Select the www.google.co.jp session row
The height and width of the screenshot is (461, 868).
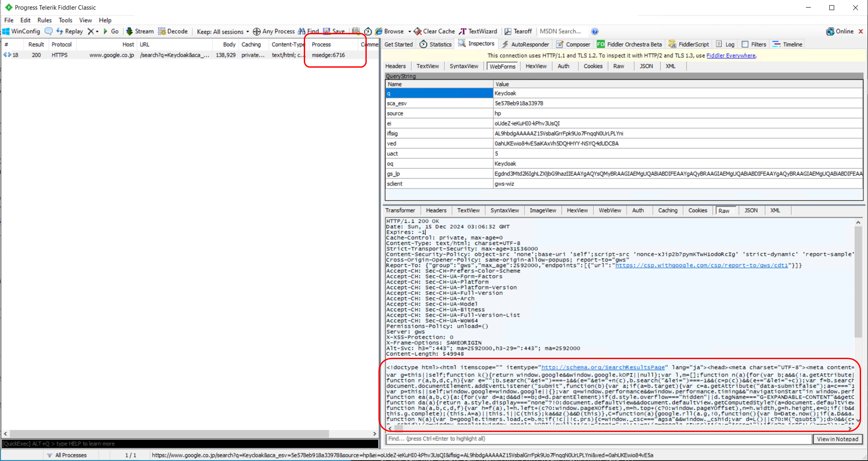[190, 55]
